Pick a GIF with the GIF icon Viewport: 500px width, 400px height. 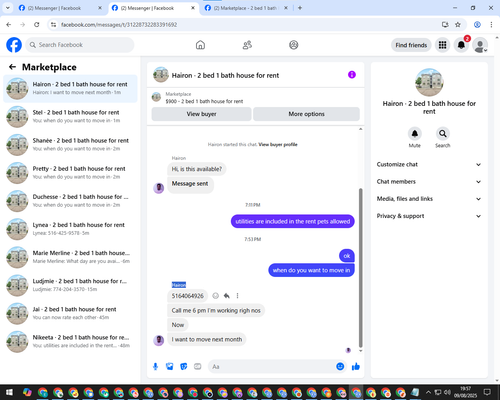tap(198, 367)
